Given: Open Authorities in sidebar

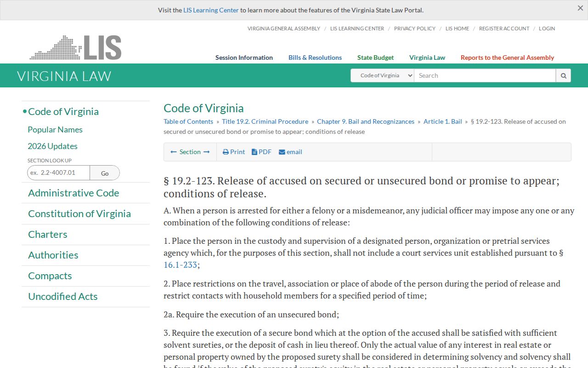Looking at the screenshot, I should [53, 255].
